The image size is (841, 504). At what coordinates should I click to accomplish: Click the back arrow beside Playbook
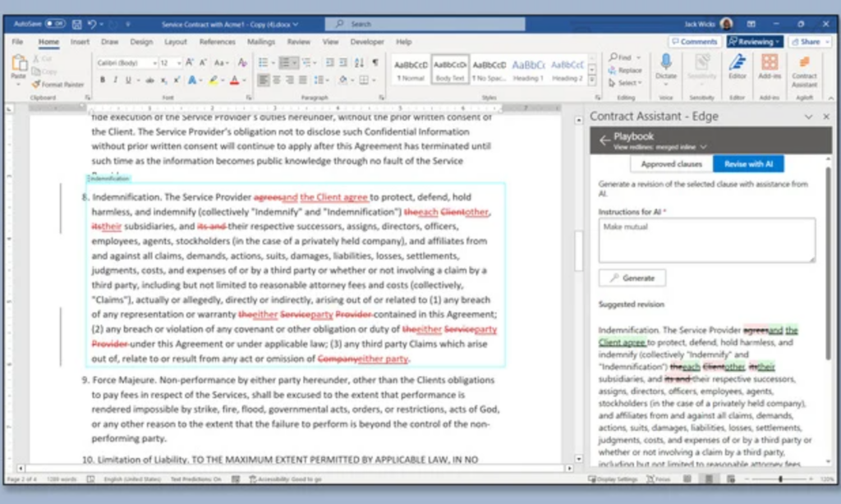(x=604, y=140)
